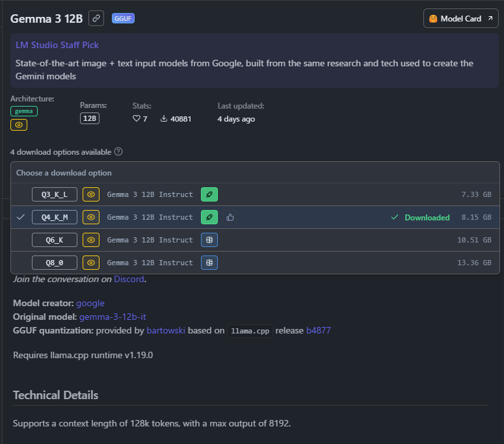The width and height of the screenshot is (504, 444).
Task: Click Gemma 3 12B Instruct in Q8_0 row
Action: point(150,263)
